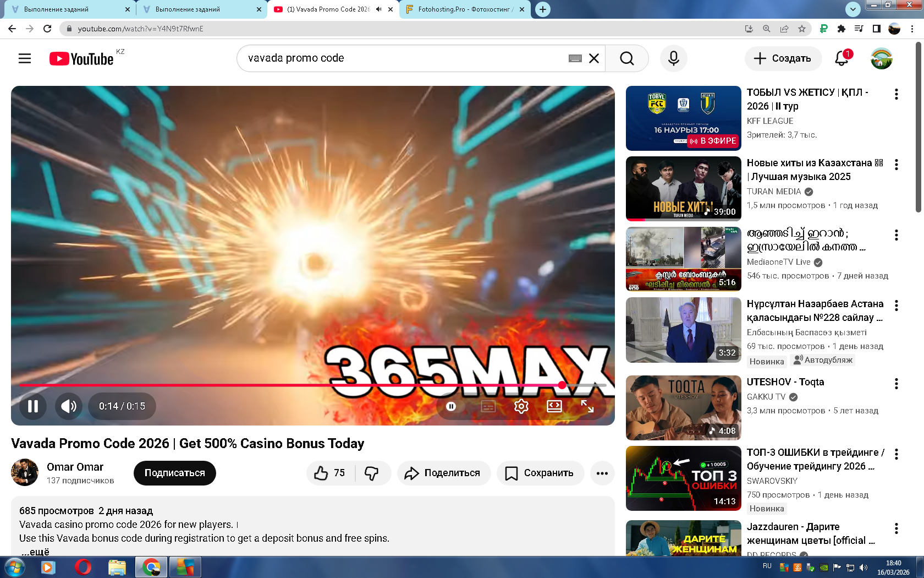Like the Vavada Promo Code video
This screenshot has width=924, height=578.
point(330,473)
